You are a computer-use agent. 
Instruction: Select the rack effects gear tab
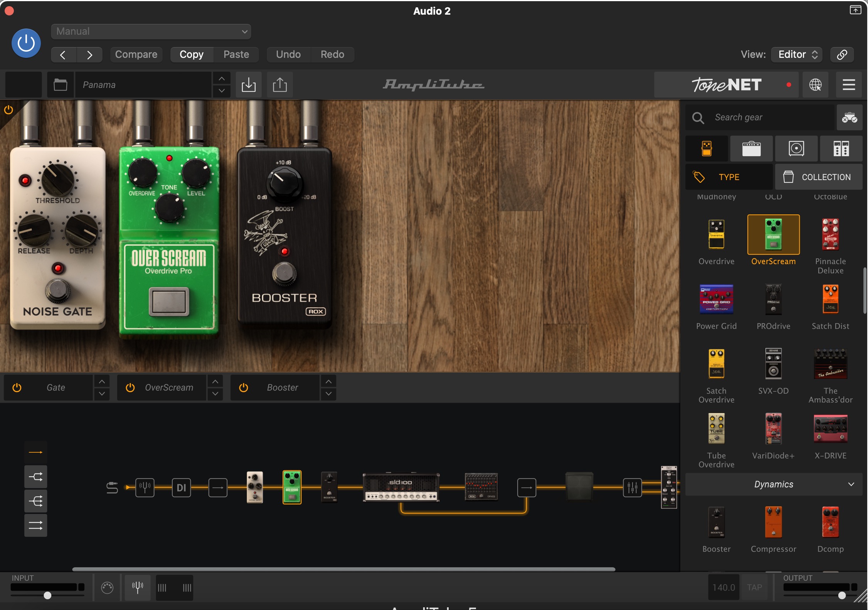tap(841, 148)
